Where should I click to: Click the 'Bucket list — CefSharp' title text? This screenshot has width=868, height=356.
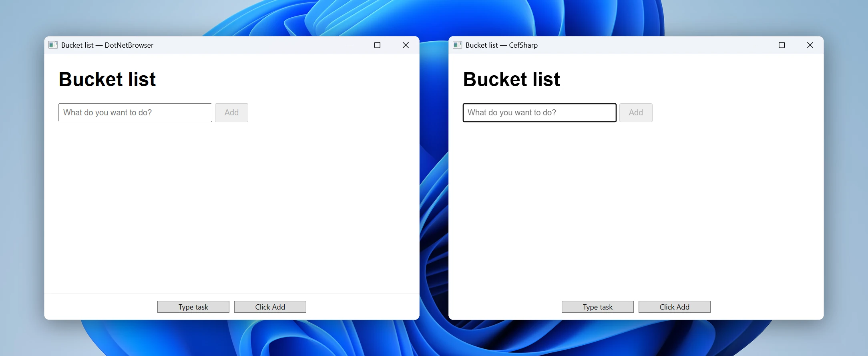point(502,45)
